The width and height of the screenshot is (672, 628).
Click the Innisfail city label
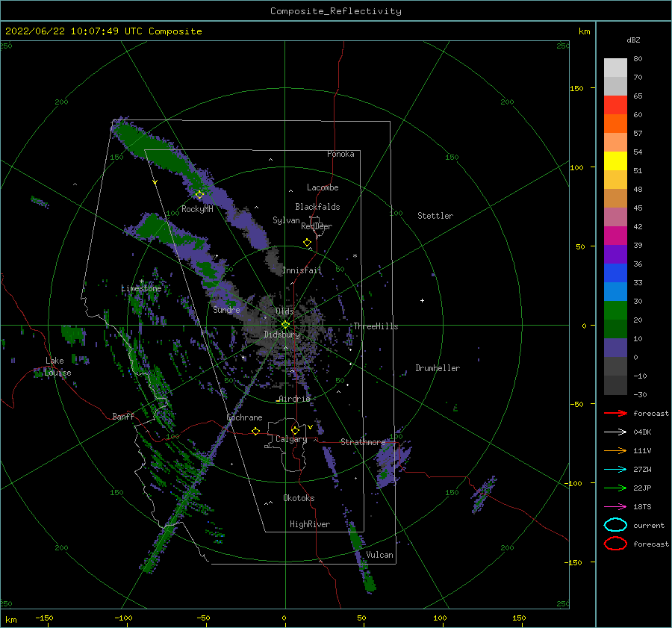[302, 270]
